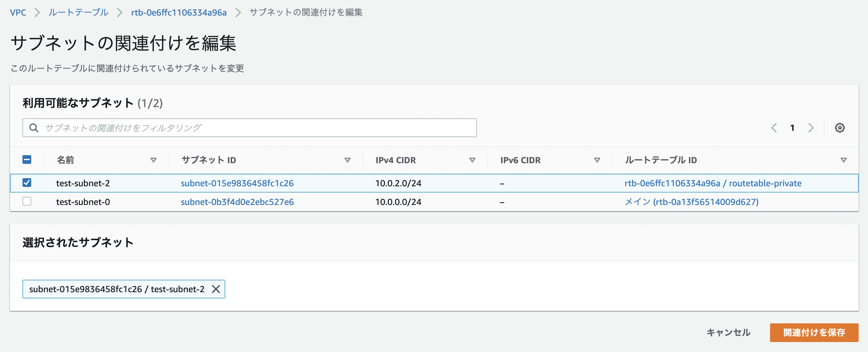Open subnet-0b3f4d0e2ebc527e6 link
This screenshot has width=868, height=352.
coord(237,202)
